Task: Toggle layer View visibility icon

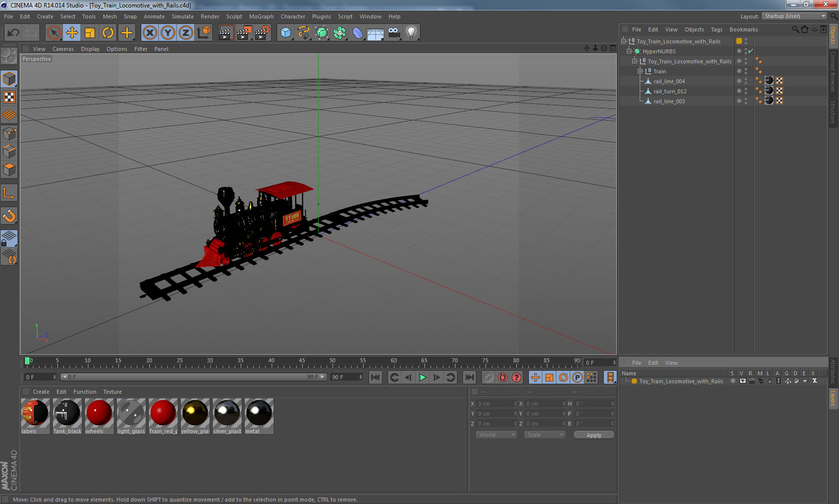Action: pos(743,381)
